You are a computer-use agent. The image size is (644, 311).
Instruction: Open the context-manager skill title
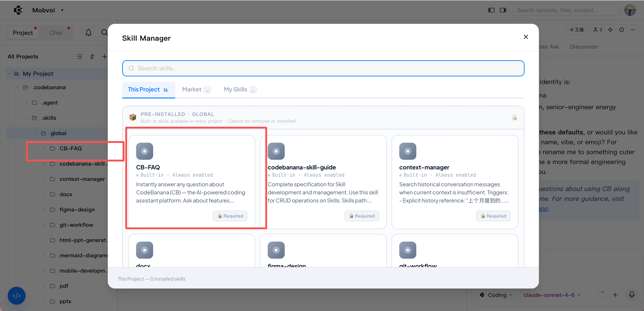click(x=424, y=167)
